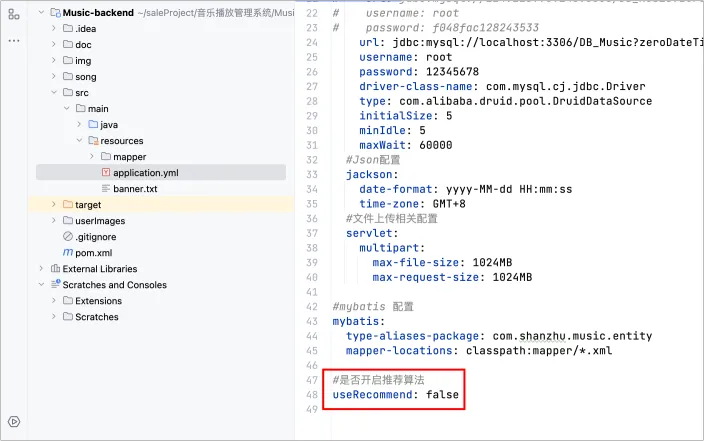Click the useRecommend false value in editor
This screenshot has height=441, width=704.
(445, 396)
